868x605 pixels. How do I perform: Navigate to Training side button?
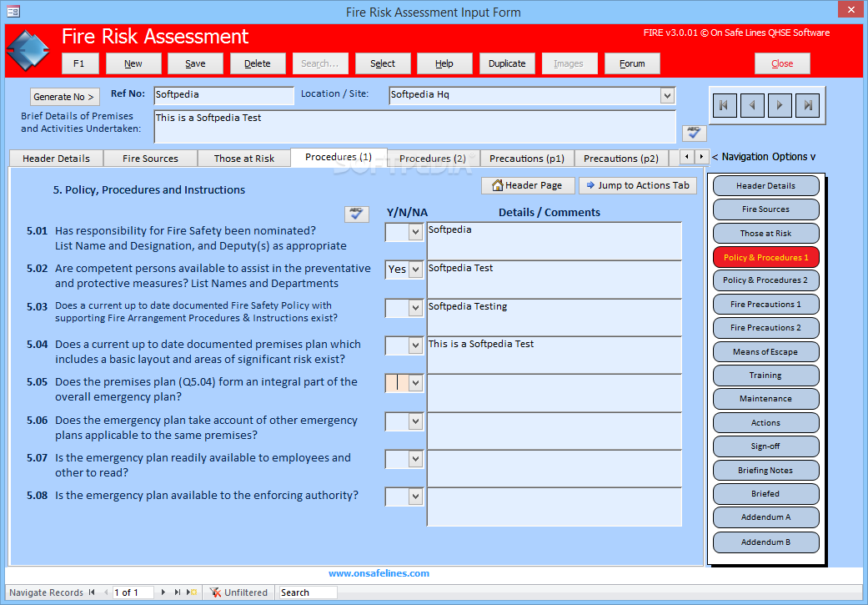pos(765,375)
